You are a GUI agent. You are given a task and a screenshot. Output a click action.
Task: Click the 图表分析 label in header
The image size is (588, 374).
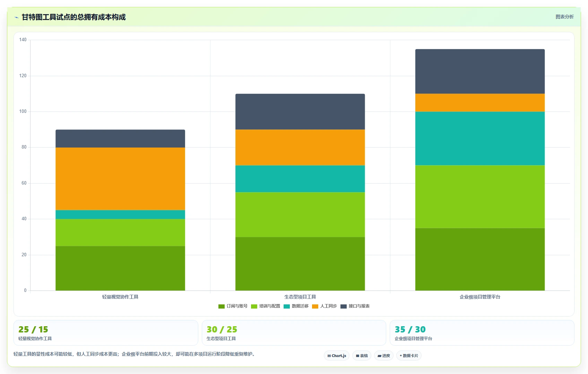pyautogui.click(x=564, y=17)
